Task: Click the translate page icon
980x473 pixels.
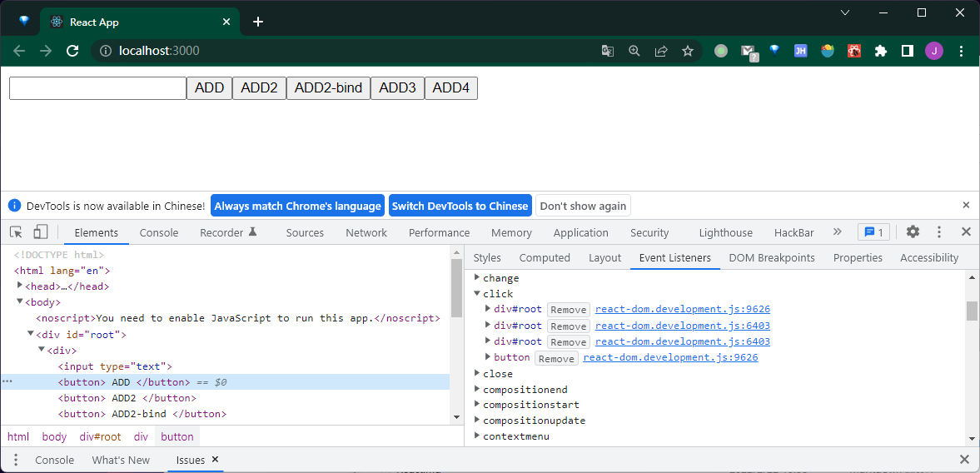Action: 608,52
